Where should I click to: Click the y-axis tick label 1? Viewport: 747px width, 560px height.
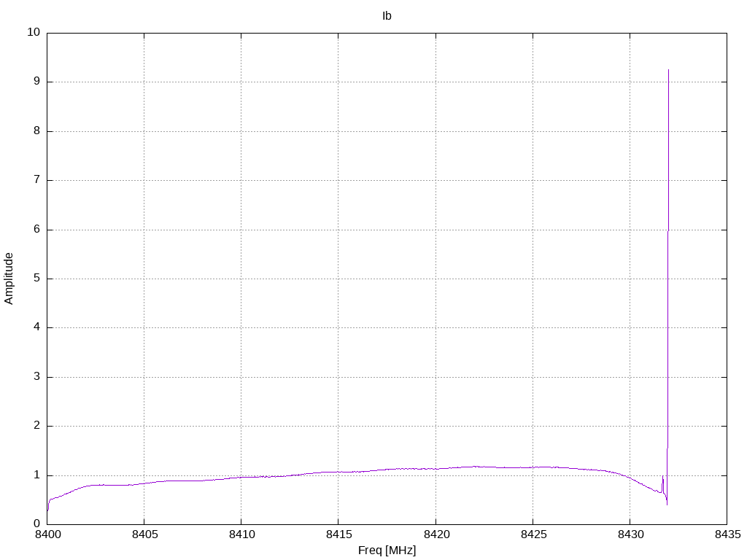tap(36, 475)
